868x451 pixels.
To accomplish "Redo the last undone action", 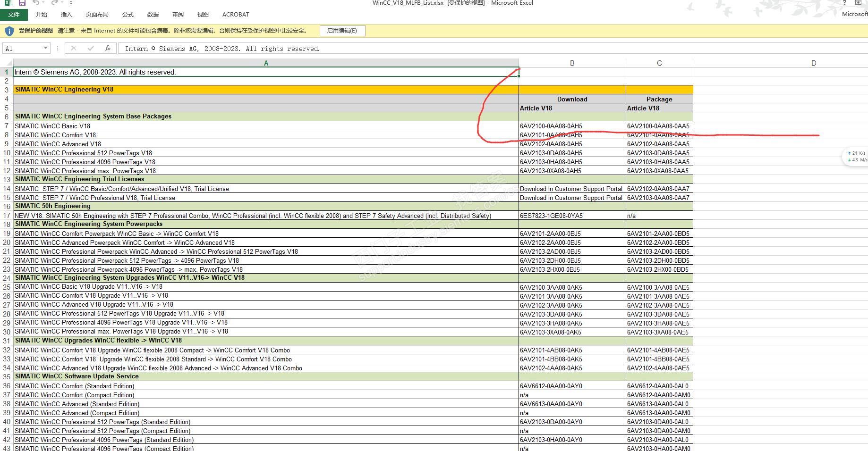I will tap(55, 2).
